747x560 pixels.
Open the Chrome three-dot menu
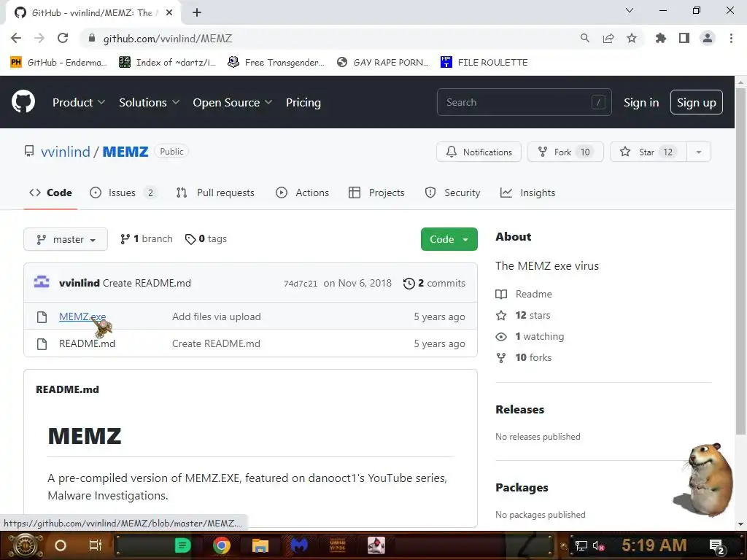point(731,38)
